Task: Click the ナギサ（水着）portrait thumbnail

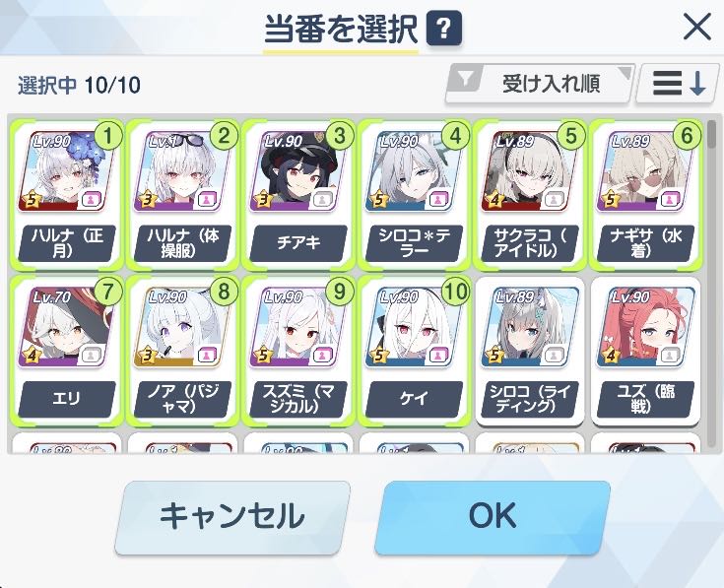Action: (x=645, y=171)
